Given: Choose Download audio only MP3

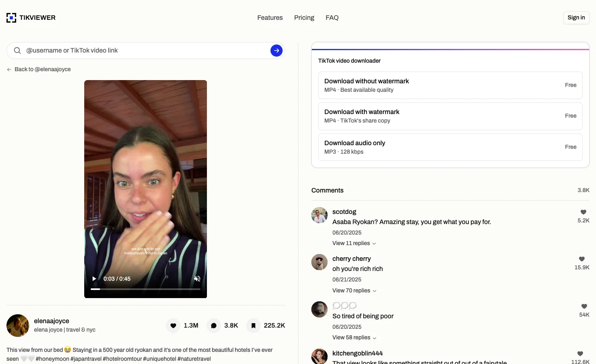Looking at the screenshot, I should tap(450, 147).
